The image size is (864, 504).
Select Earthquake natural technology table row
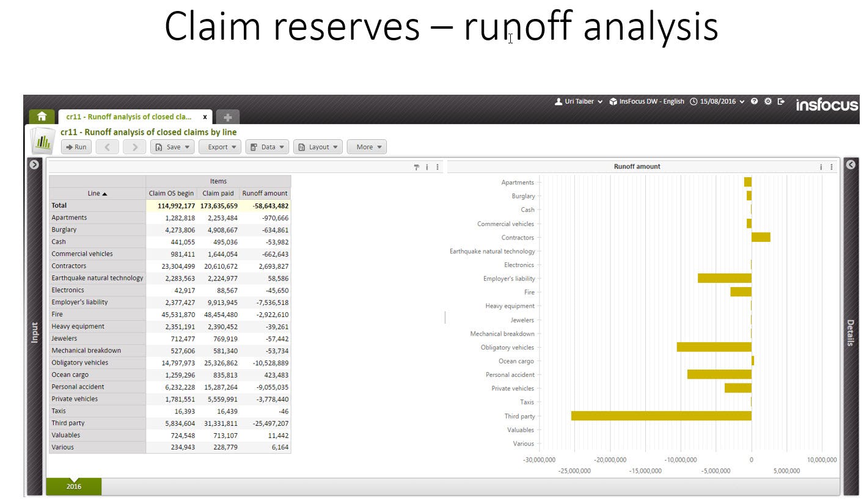(x=170, y=278)
